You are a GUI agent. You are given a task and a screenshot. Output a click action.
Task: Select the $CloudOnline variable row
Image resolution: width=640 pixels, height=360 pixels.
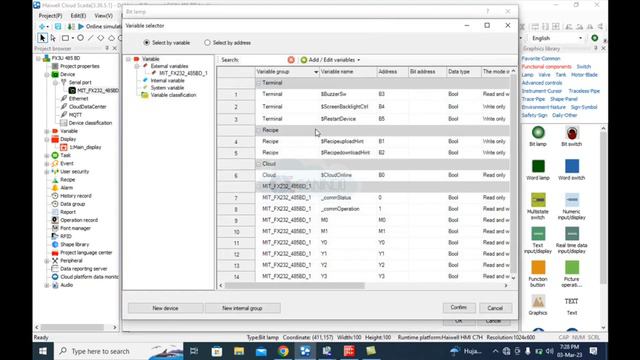click(x=363, y=175)
